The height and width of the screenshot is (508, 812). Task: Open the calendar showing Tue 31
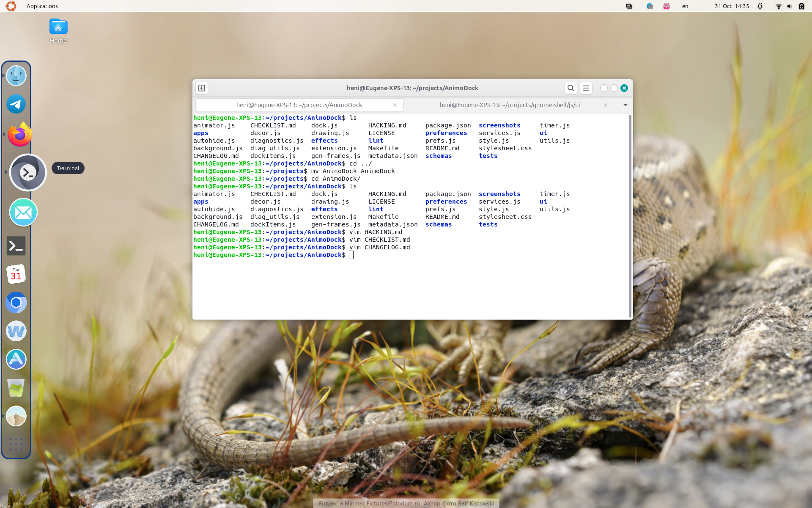tap(16, 274)
